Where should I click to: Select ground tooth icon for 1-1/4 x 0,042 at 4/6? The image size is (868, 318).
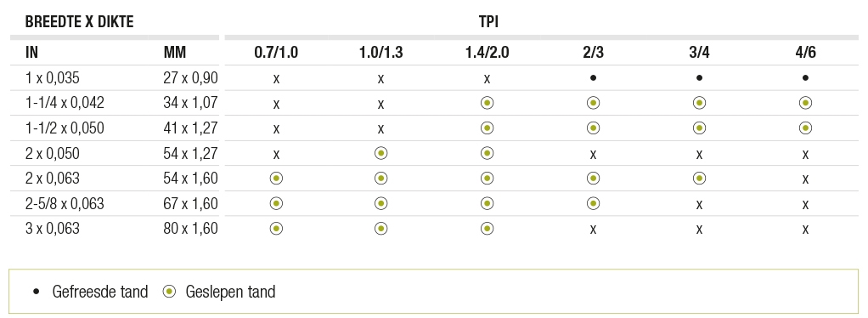[805, 103]
